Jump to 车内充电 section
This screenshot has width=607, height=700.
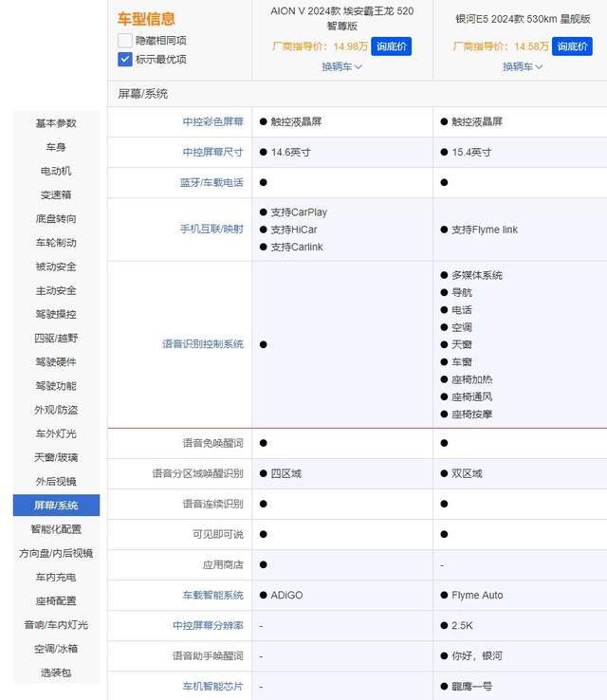coord(56,578)
